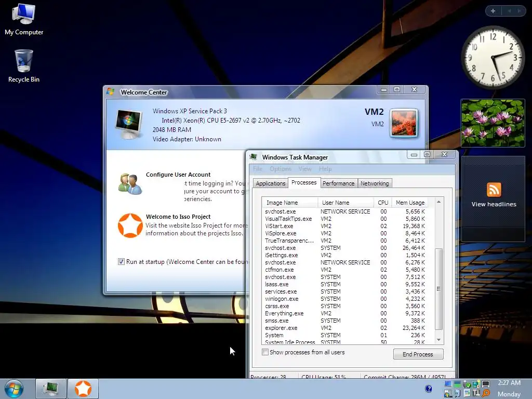This screenshot has width=532, height=399.
Task: Activate Welcome Center taskbar button with orange star
Action: point(83,389)
